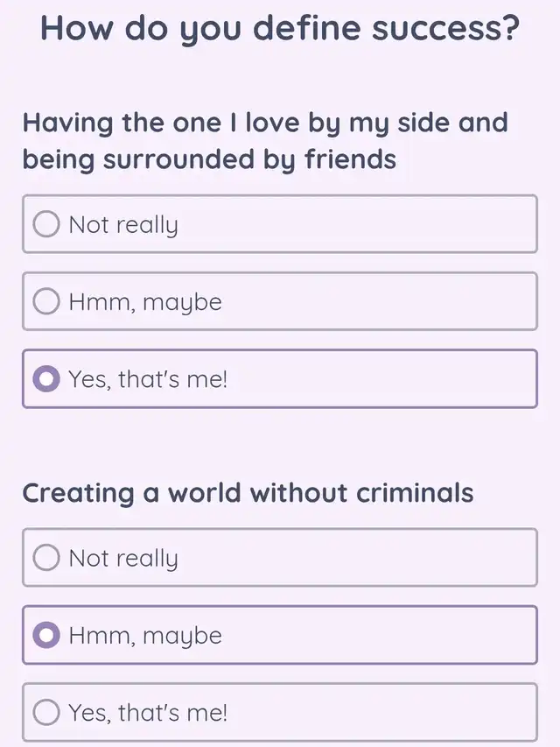Click the selected "Hmm, maybe" radio for criminals statement
Image resolution: width=560 pixels, height=747 pixels.
tap(47, 635)
